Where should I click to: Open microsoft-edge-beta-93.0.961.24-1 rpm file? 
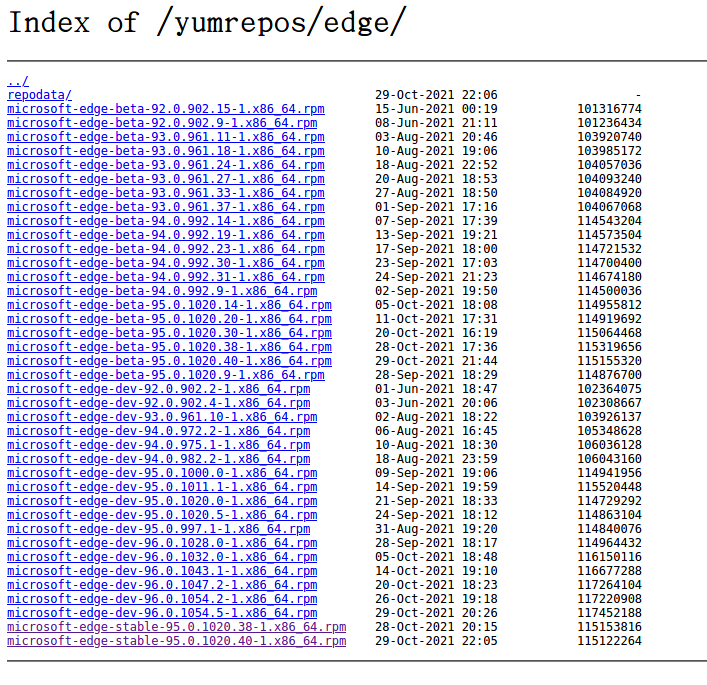pyautogui.click(x=166, y=165)
